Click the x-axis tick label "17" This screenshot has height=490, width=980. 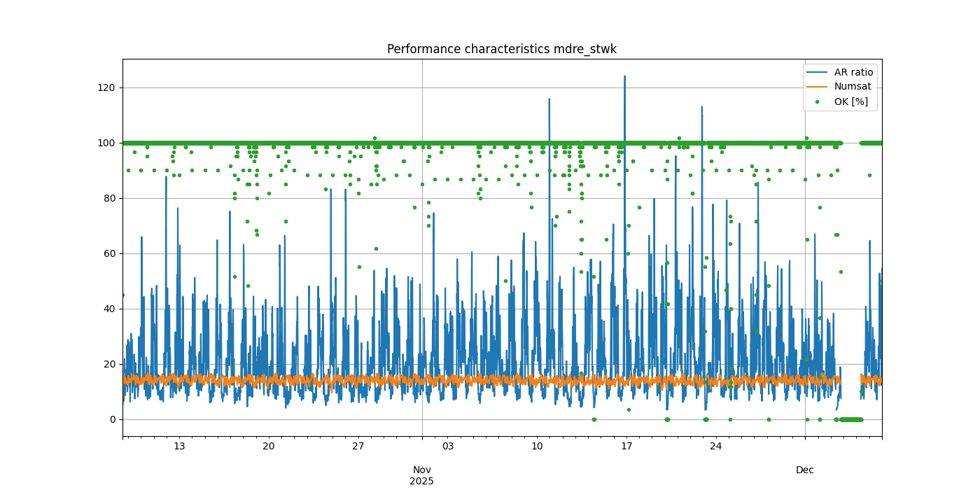626,447
